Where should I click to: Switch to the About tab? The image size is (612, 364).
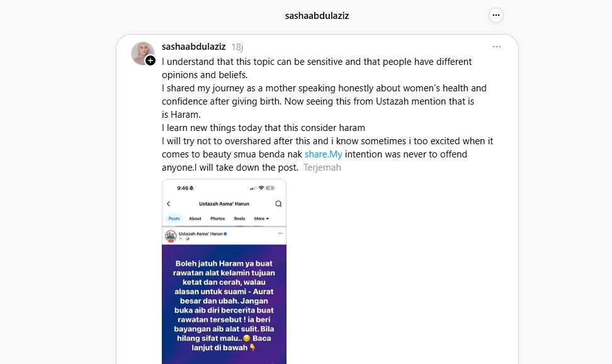coord(195,219)
